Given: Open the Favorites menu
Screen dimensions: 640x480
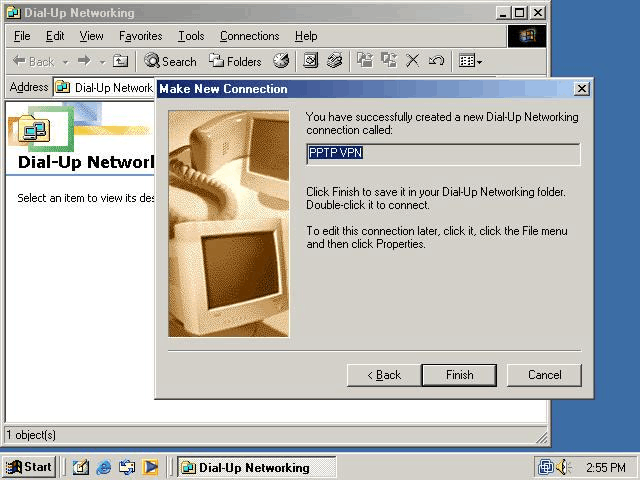Looking at the screenshot, I should tap(140, 36).
